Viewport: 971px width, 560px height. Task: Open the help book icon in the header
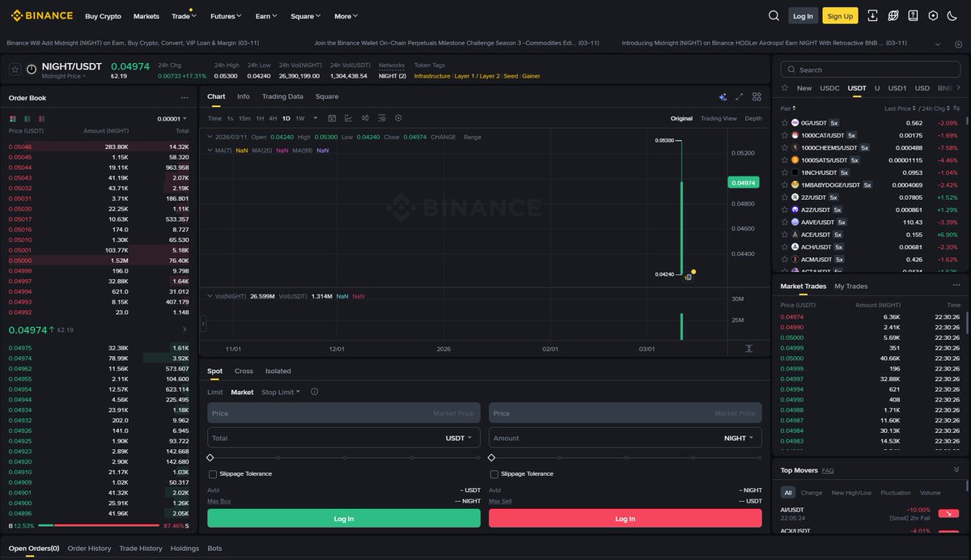913,15
